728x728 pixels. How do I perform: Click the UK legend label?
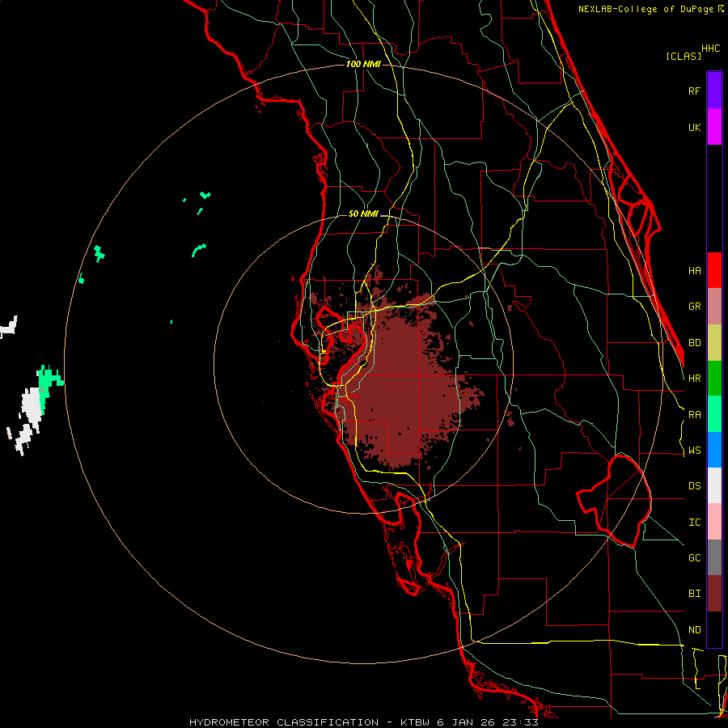pos(694,127)
